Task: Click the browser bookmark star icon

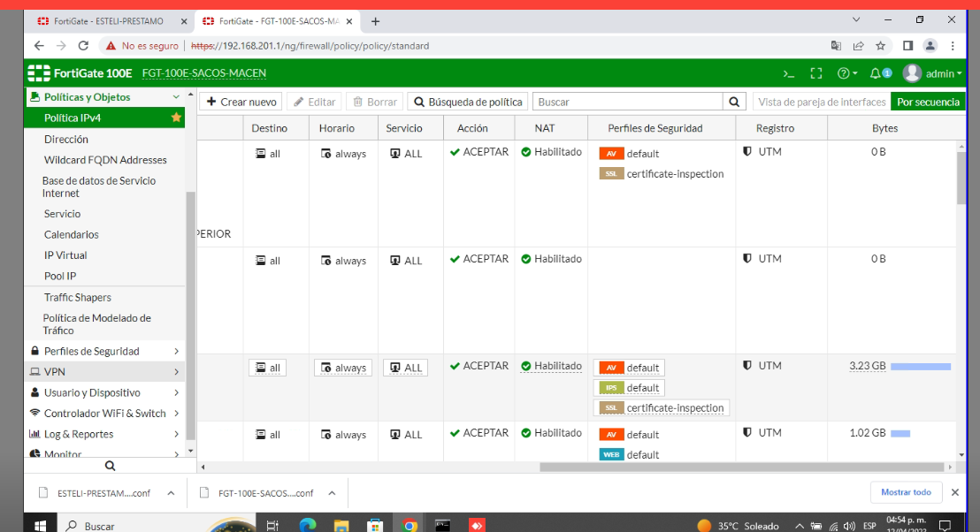Action: tap(881, 45)
